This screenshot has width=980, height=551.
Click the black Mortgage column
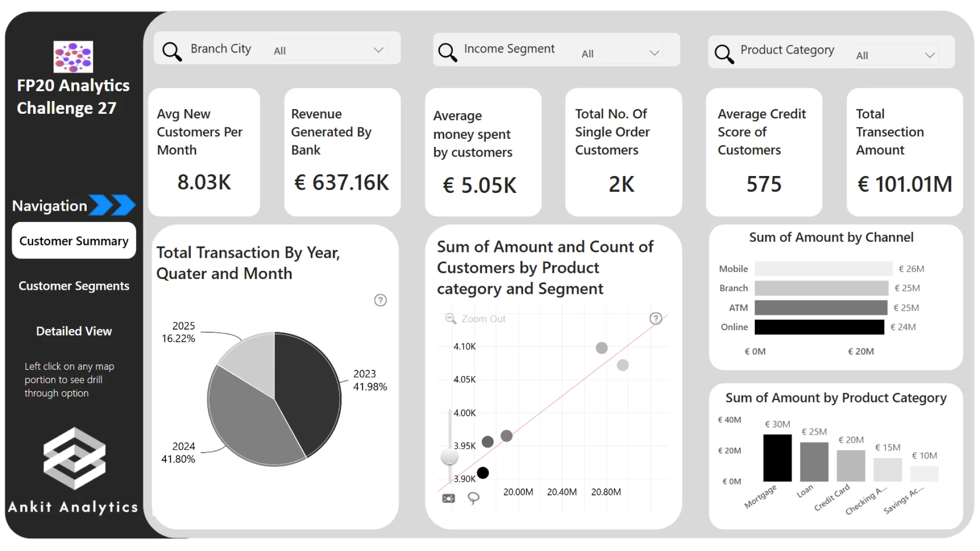777,458
